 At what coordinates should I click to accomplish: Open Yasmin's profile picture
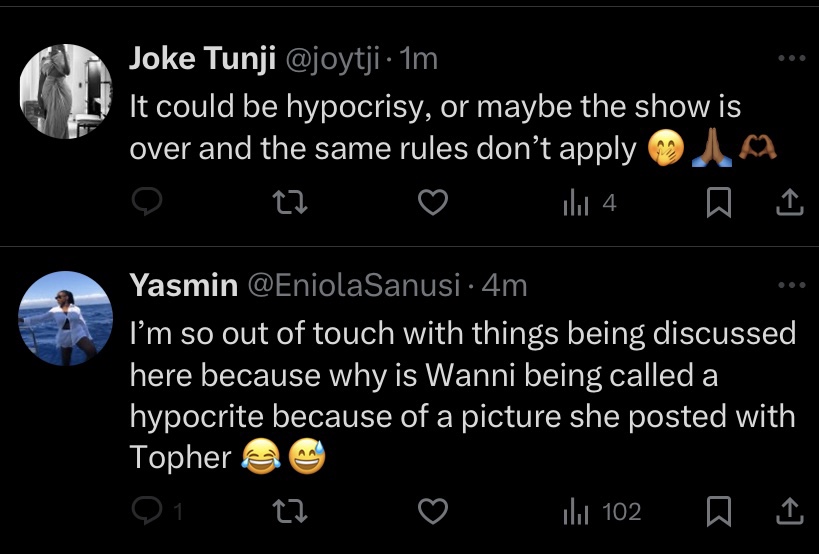tap(65, 318)
